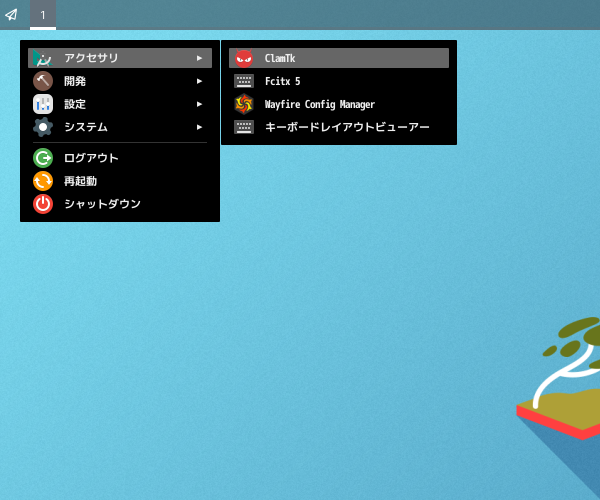Image resolution: width=600 pixels, height=500 pixels.
Task: Click the slider icon for 設定
Action: tap(43, 104)
